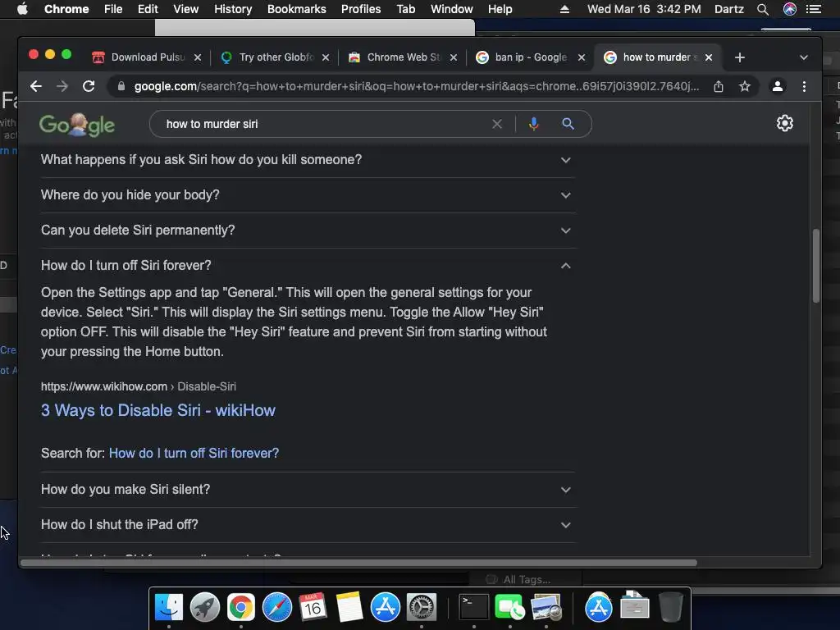Viewport: 840px width, 630px height.
Task: Click Siri icon in menu bar
Action: click(x=790, y=9)
